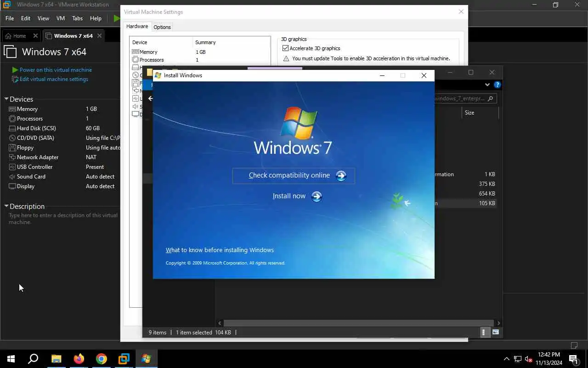
Task: Click the Check compatibility online arrow icon
Action: 341,176
